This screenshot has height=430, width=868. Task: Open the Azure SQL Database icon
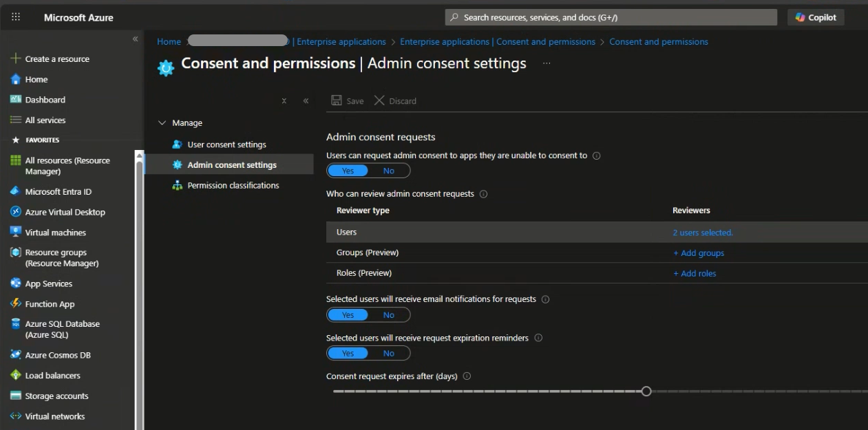[16, 324]
